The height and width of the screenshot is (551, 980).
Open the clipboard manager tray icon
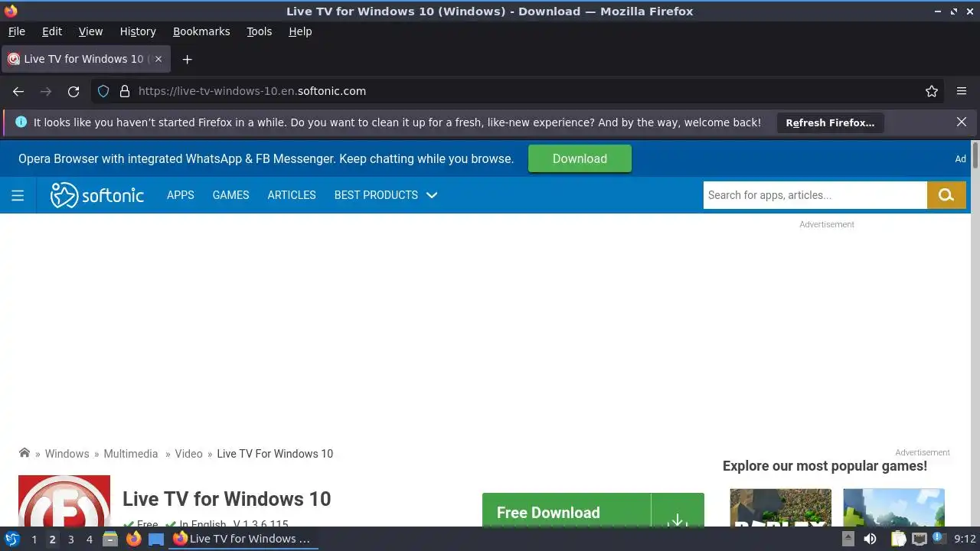(x=897, y=539)
